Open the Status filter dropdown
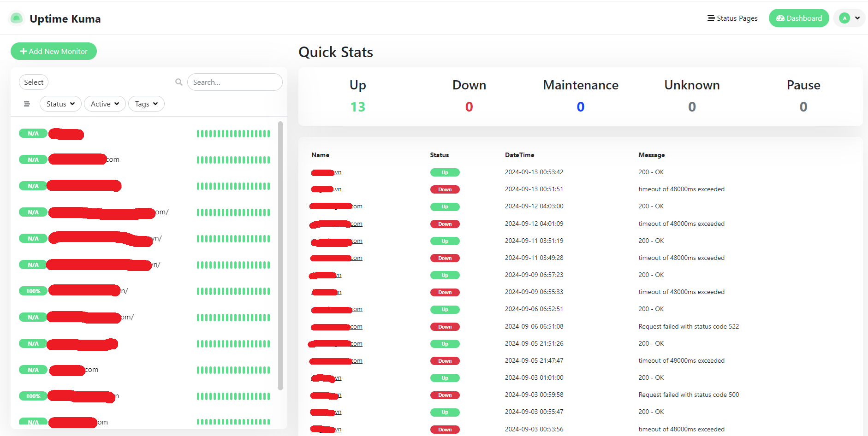The height and width of the screenshot is (436, 868). (60, 104)
